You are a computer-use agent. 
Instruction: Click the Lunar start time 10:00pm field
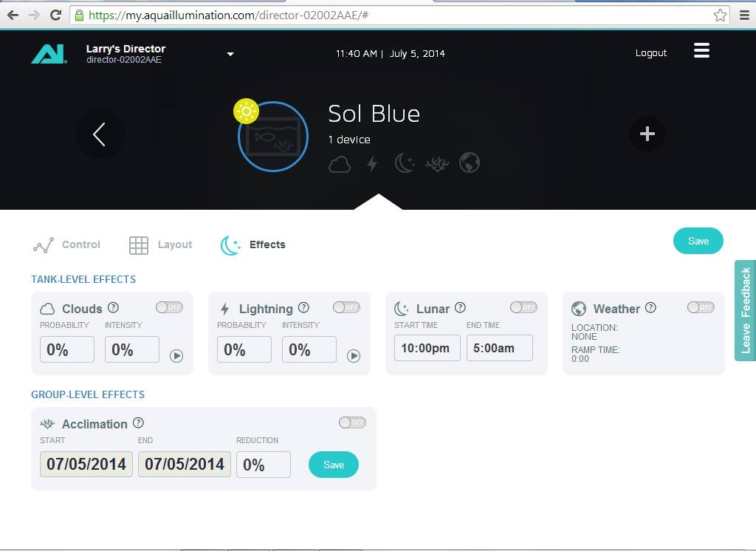pyautogui.click(x=427, y=348)
